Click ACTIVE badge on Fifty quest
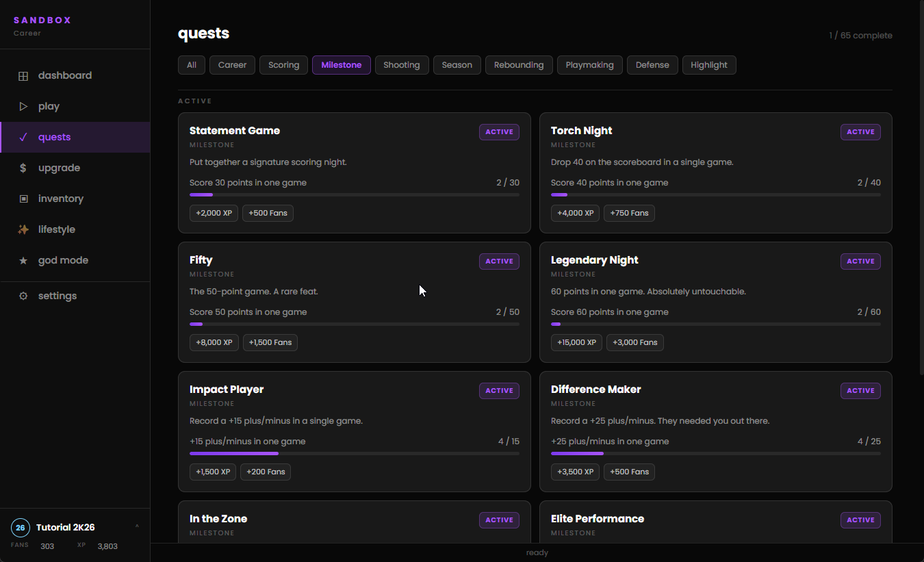924x562 pixels. tap(499, 261)
